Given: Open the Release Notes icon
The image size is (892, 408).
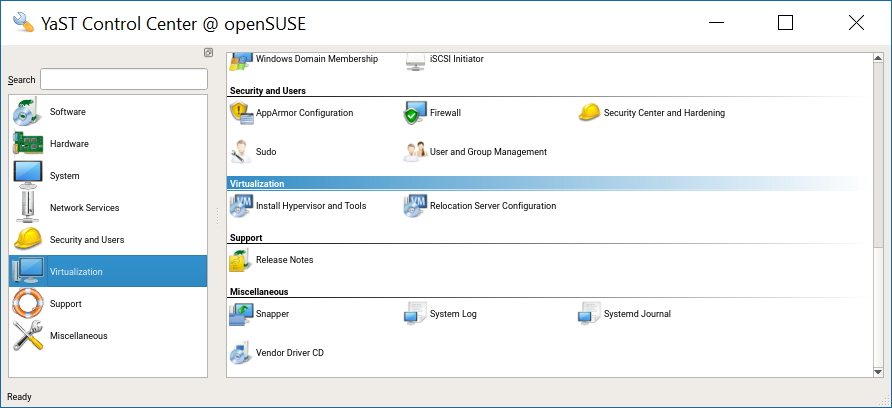Looking at the screenshot, I should click(x=241, y=259).
